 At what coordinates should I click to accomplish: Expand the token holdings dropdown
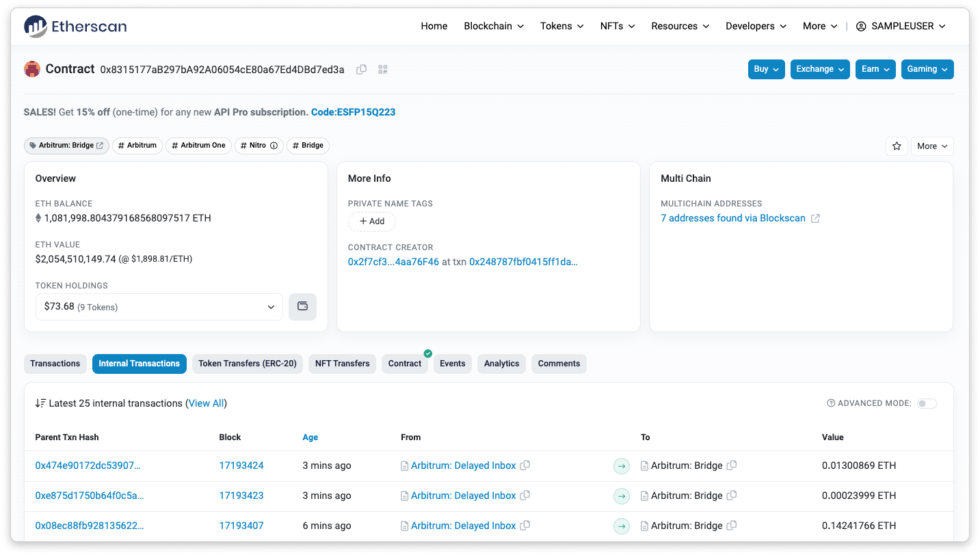159,307
